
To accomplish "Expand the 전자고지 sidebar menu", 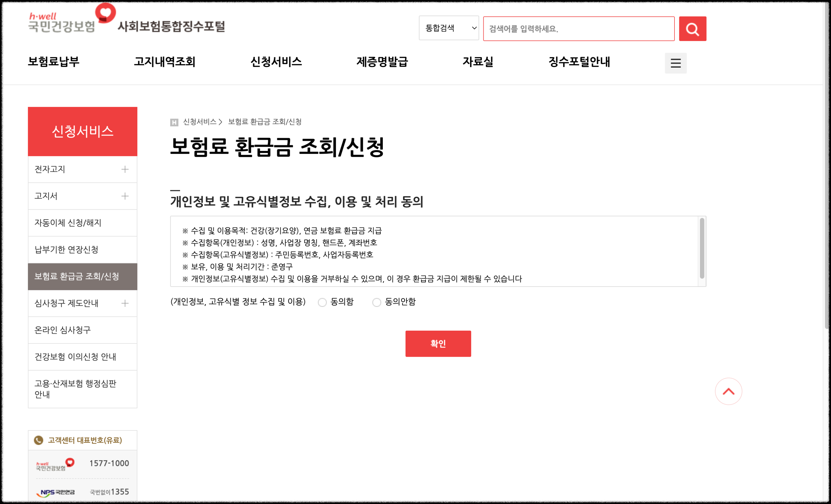I will [125, 169].
